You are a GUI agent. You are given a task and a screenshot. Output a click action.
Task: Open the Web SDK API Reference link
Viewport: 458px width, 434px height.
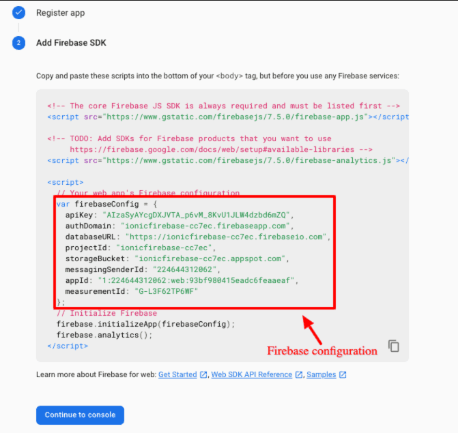[252, 375]
